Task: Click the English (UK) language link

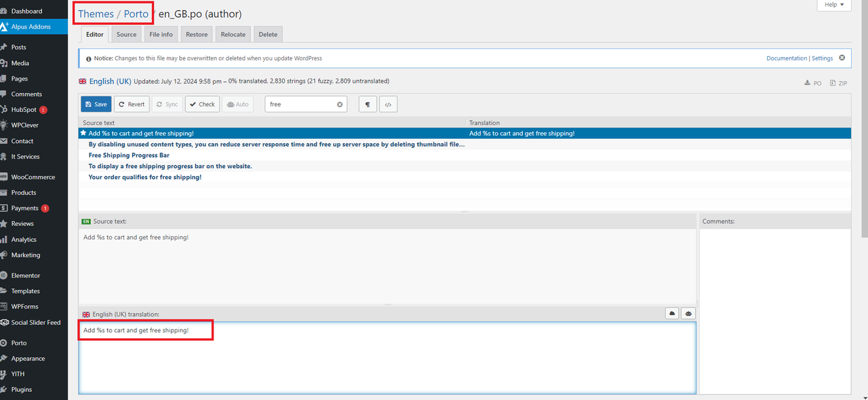Action: pos(111,81)
